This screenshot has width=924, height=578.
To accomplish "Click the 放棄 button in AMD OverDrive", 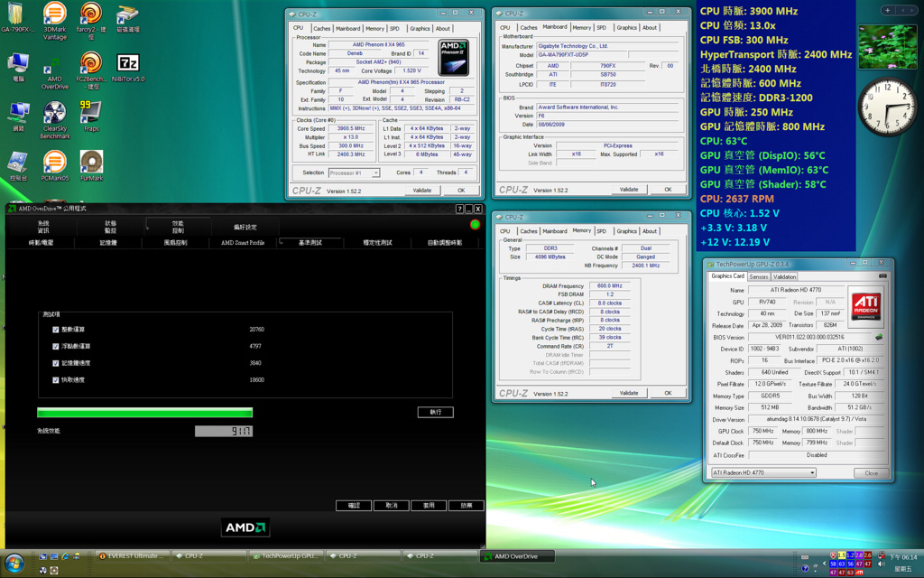I will (x=467, y=506).
